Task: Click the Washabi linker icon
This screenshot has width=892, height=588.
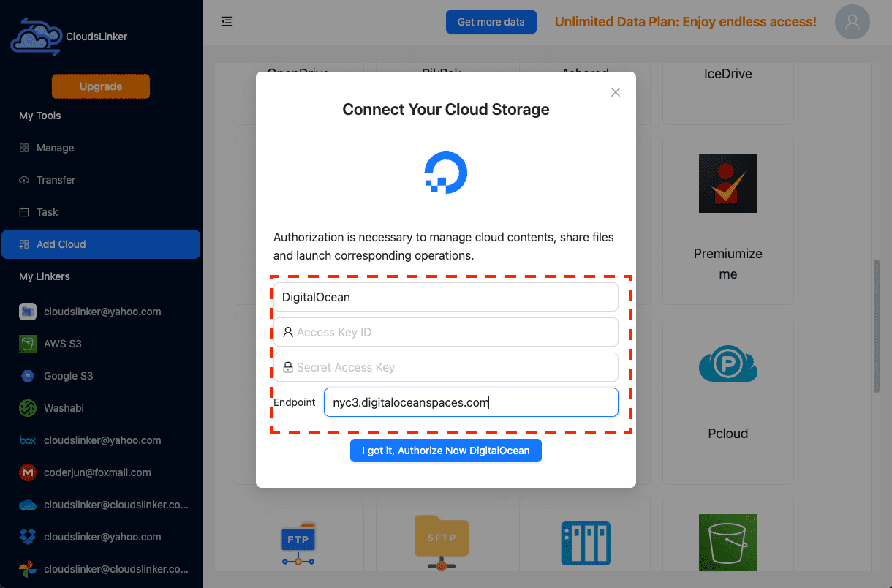Action: [28, 408]
